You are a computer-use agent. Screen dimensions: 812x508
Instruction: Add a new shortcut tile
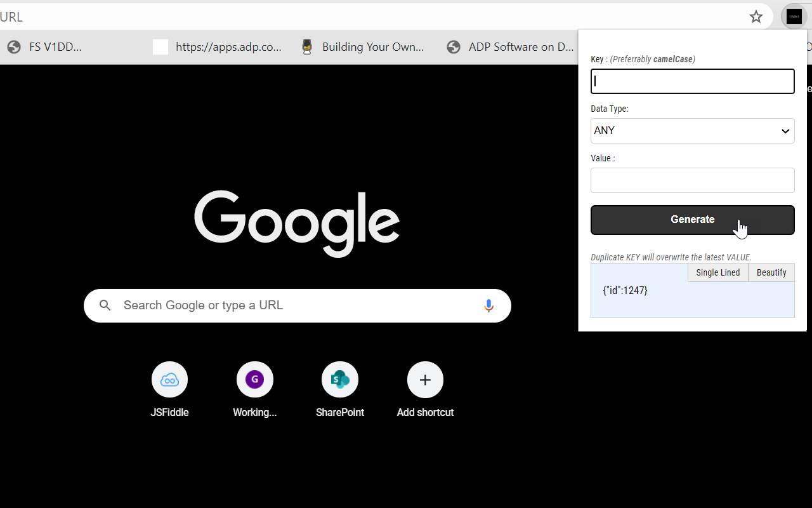click(425, 390)
